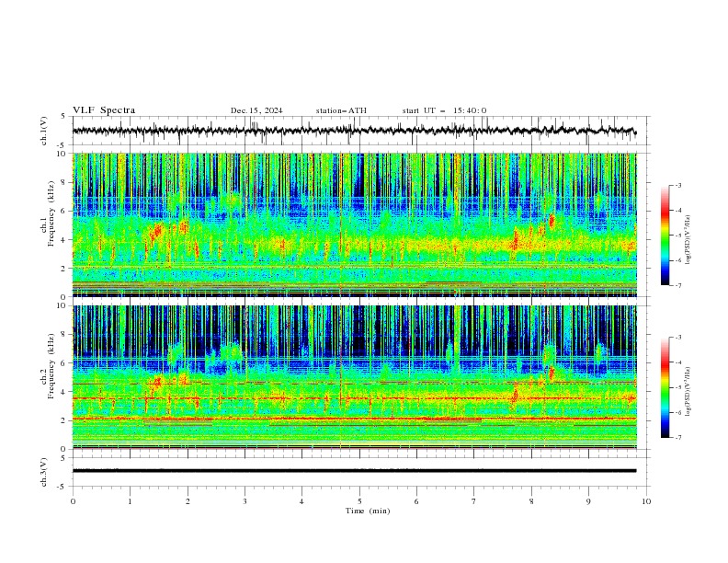Viewport: 728px width, 563px height.
Task: Click the "ch.1(V)" waveform axis label
Action: pos(44,131)
